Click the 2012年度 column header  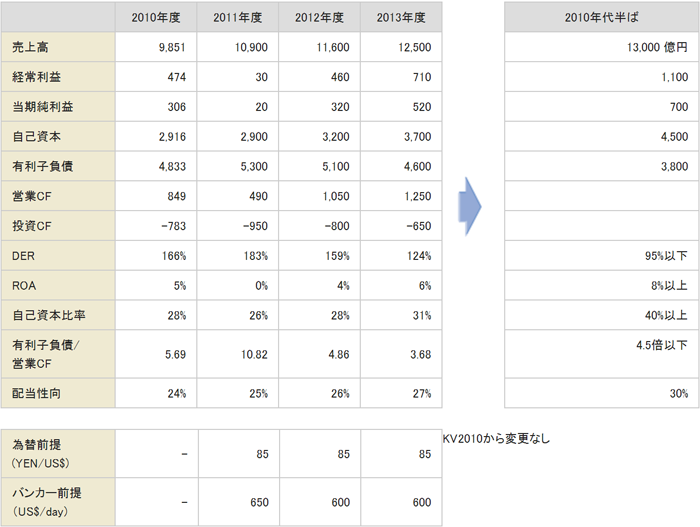tap(319, 17)
